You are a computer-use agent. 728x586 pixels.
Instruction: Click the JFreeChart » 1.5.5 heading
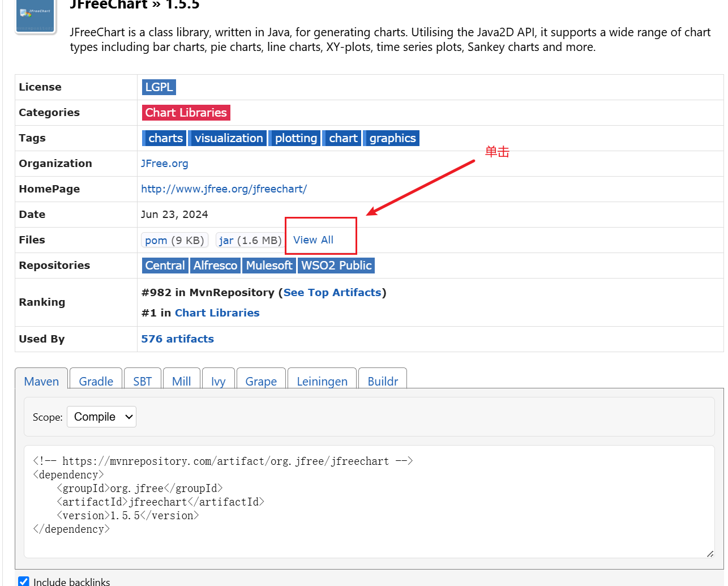point(135,5)
